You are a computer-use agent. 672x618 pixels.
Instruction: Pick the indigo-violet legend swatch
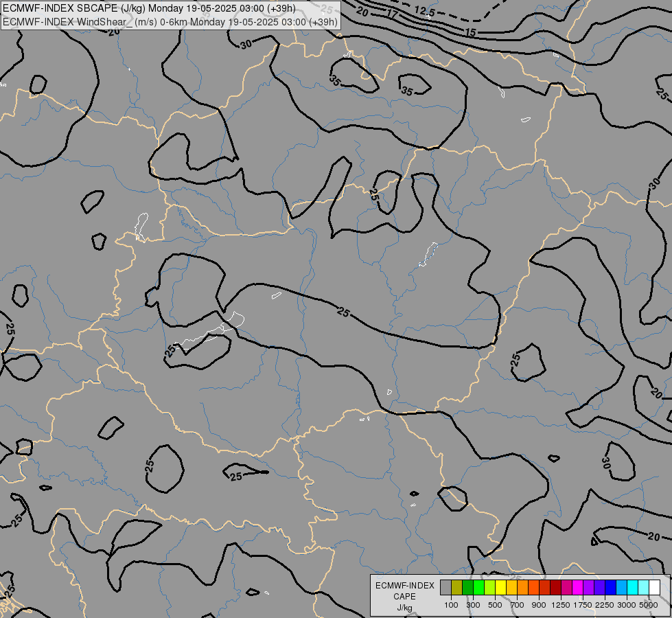click(x=599, y=588)
